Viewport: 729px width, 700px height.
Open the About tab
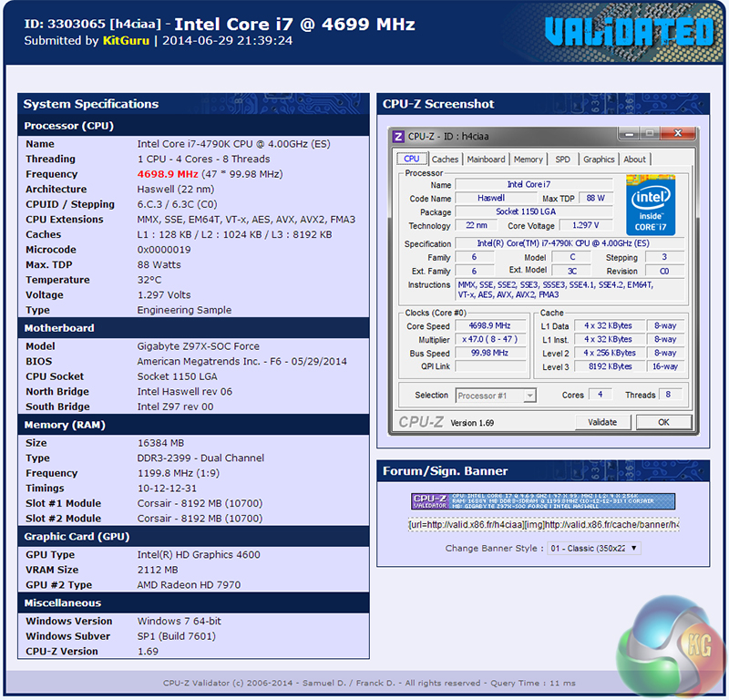click(634, 160)
